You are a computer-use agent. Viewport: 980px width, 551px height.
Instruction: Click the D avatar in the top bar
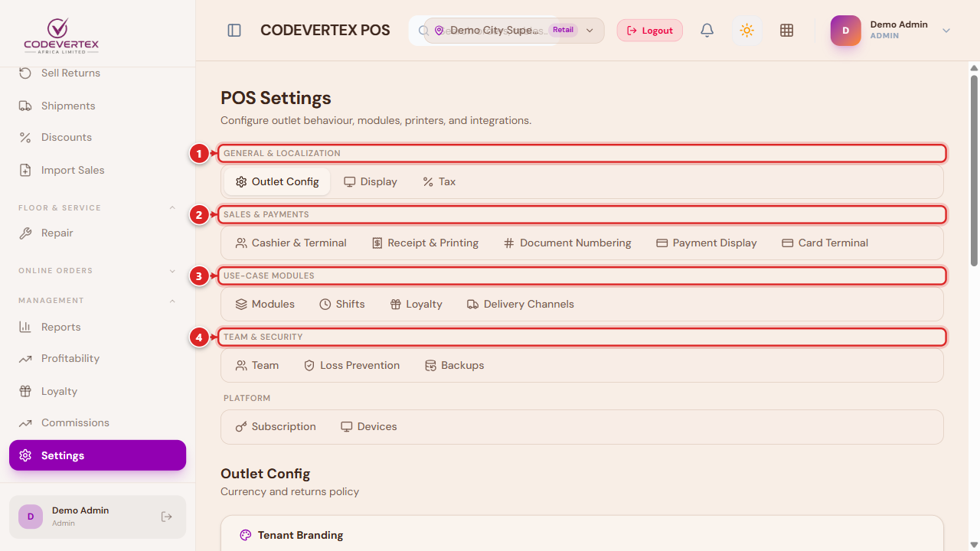coord(846,31)
